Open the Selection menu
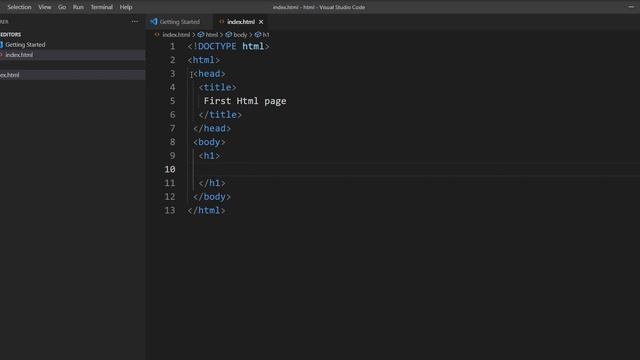The image size is (640, 360). (19, 7)
